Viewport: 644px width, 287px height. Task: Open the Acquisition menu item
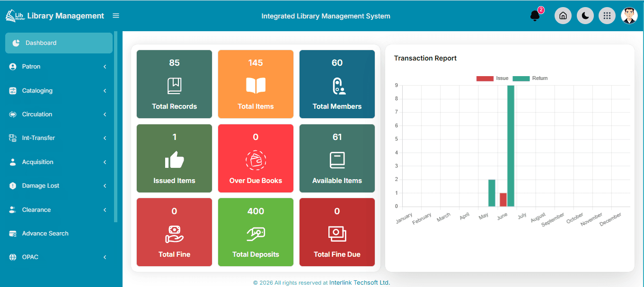pyautogui.click(x=58, y=162)
